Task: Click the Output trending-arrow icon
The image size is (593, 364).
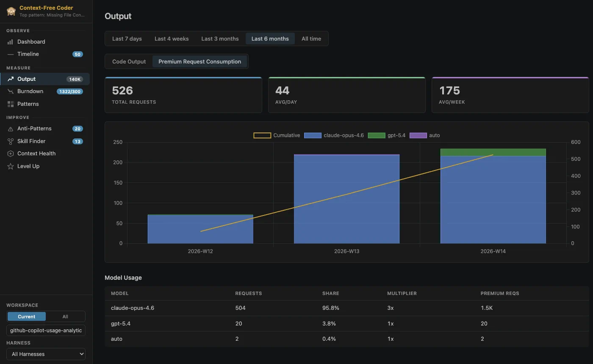Action: pyautogui.click(x=11, y=79)
